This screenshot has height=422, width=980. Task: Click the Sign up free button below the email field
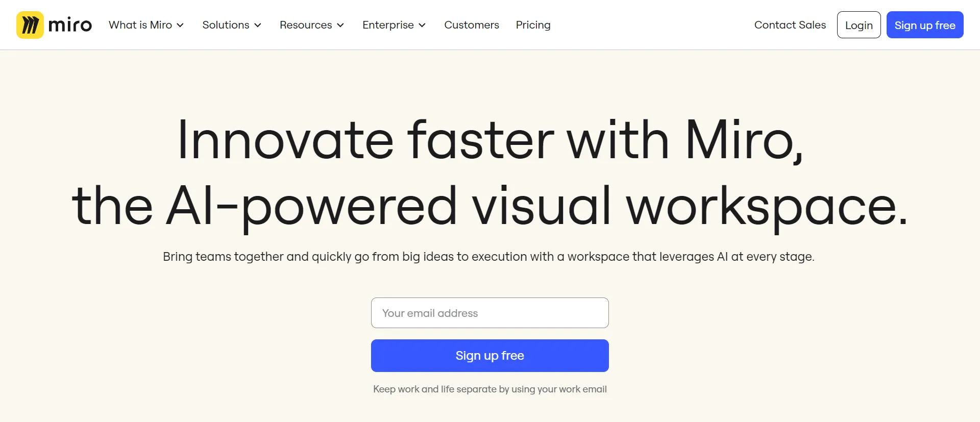click(x=490, y=356)
